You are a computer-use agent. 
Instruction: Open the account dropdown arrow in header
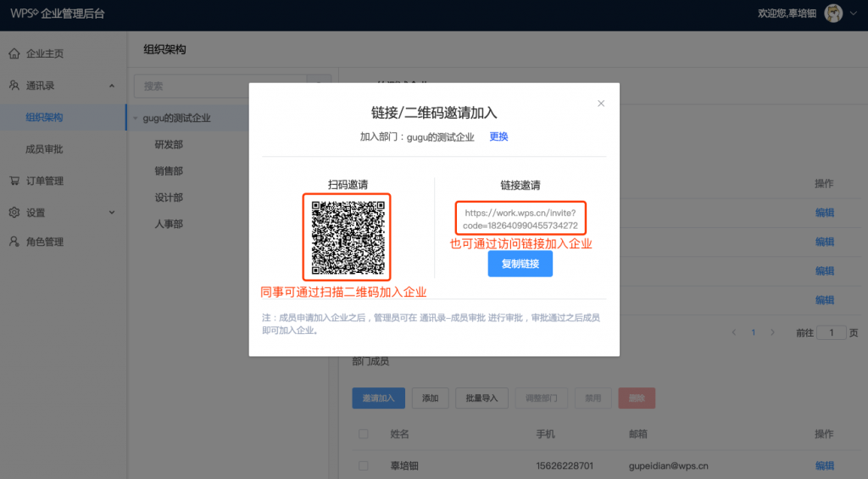(x=853, y=14)
